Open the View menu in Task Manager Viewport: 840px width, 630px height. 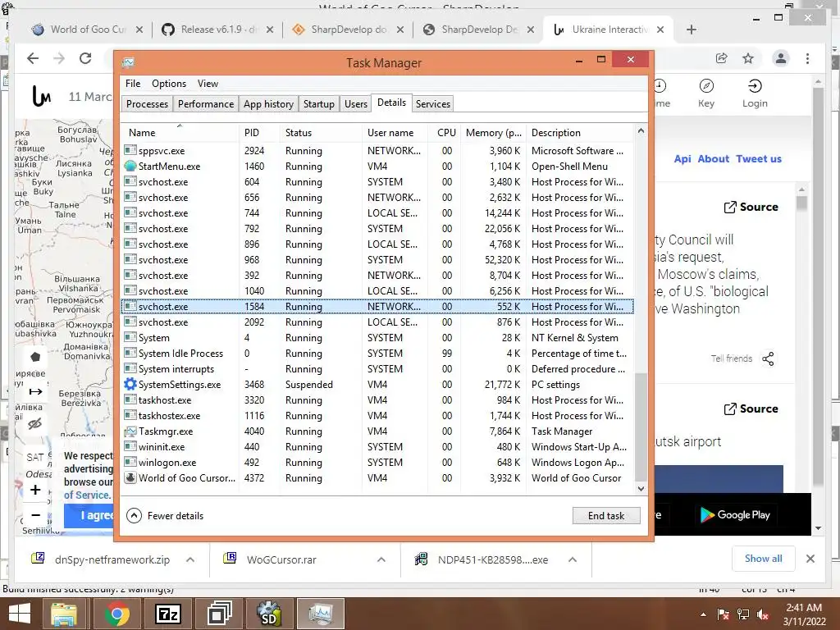[x=208, y=84]
